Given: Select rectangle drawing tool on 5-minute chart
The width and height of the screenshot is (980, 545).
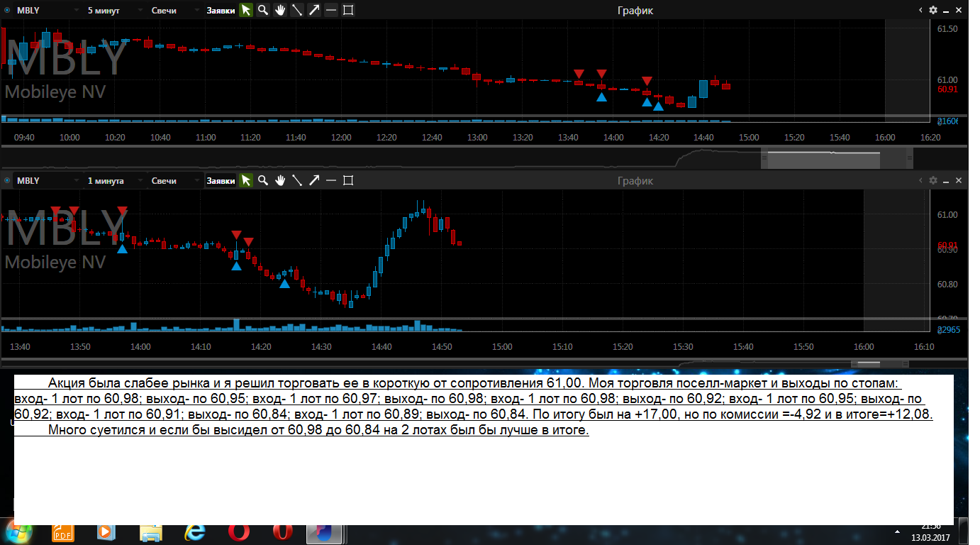Looking at the screenshot, I should pyautogui.click(x=348, y=10).
